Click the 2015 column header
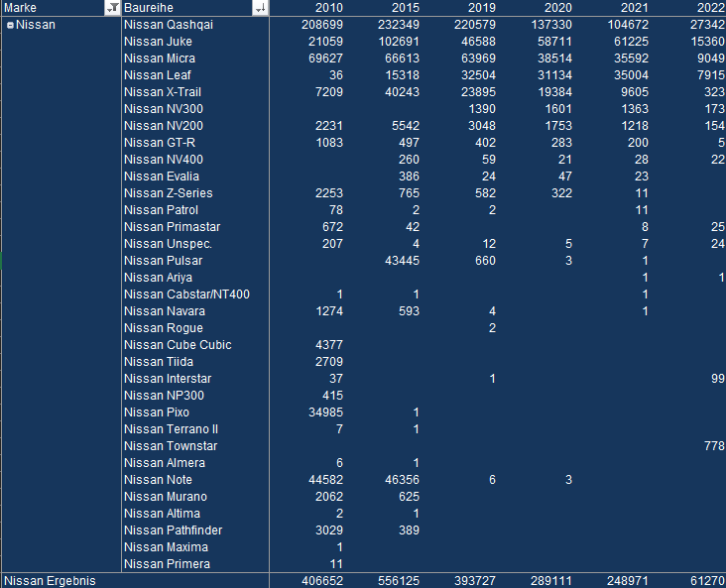 click(405, 8)
